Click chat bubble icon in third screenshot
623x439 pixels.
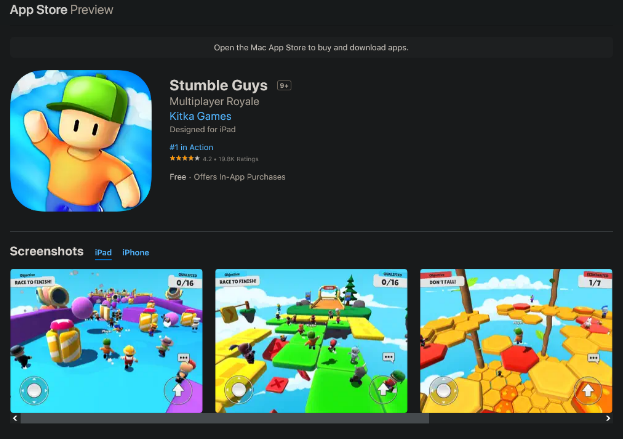tap(593, 358)
